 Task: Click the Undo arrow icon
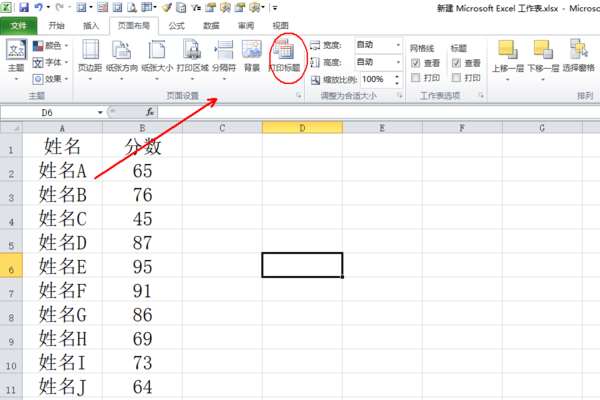pos(38,7)
